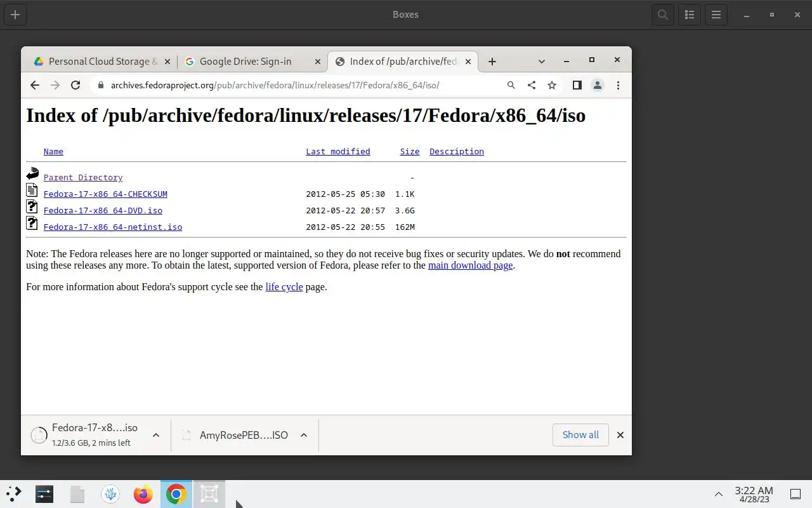Click the show desktop icon

coord(796,494)
